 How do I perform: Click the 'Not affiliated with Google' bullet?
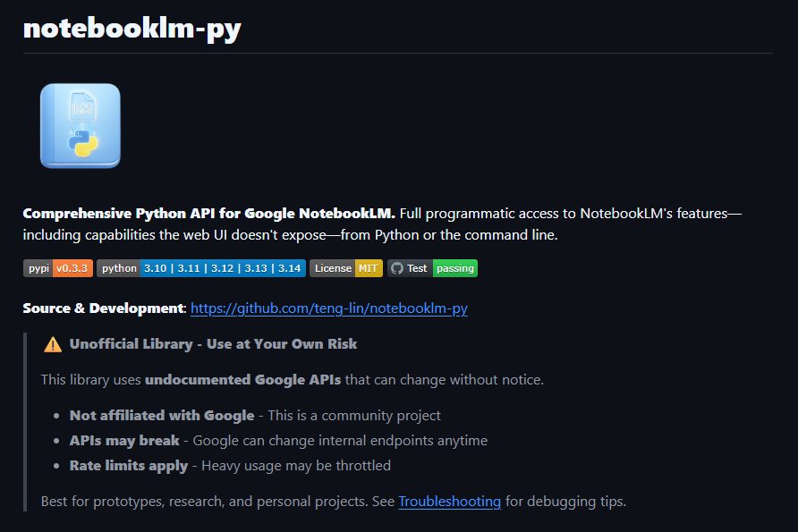click(x=162, y=416)
